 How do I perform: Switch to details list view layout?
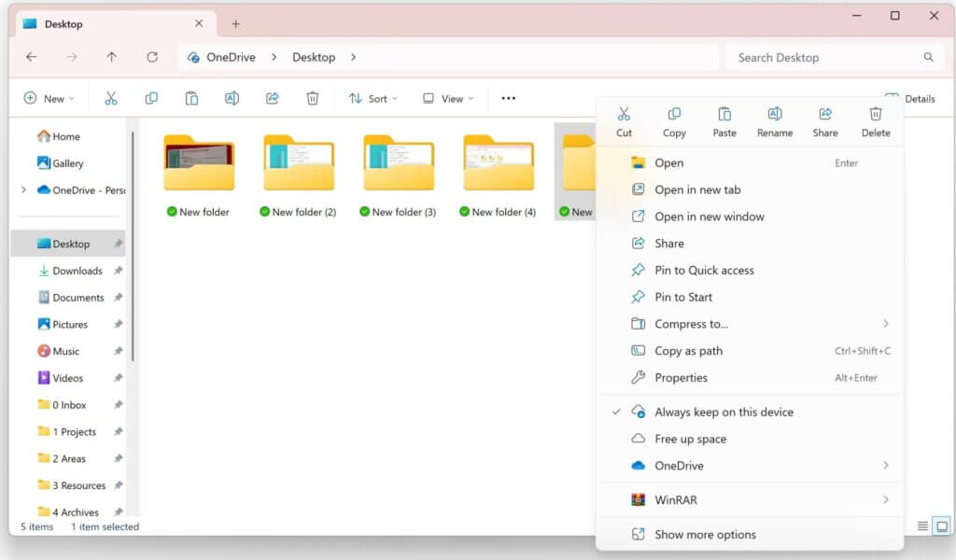tap(922, 526)
